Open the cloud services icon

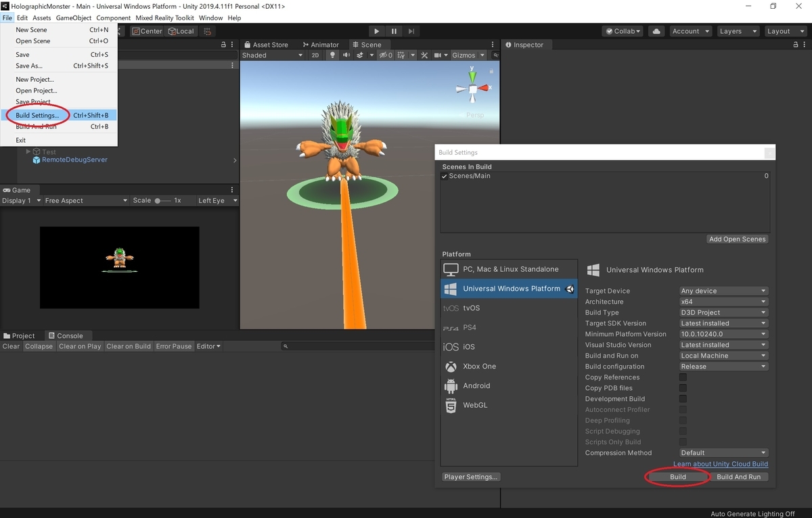coord(656,31)
